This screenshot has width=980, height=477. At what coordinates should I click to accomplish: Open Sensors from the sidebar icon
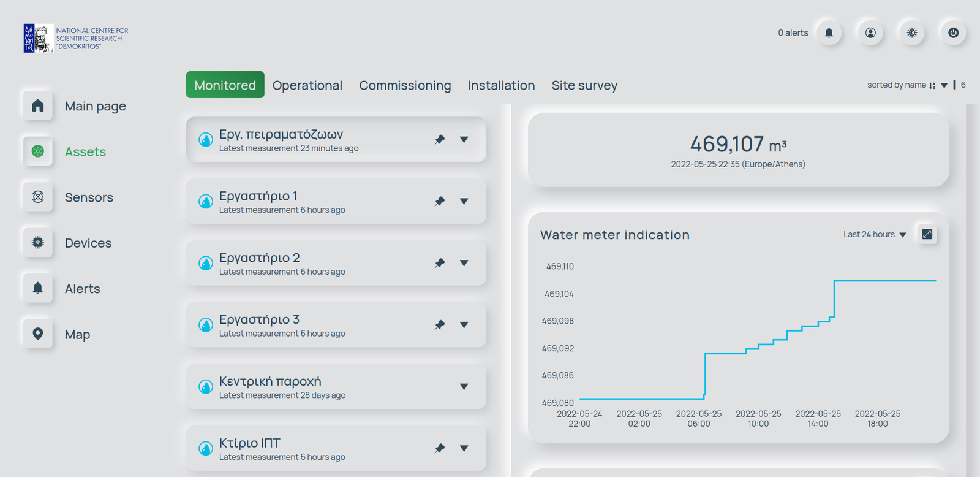tap(38, 197)
